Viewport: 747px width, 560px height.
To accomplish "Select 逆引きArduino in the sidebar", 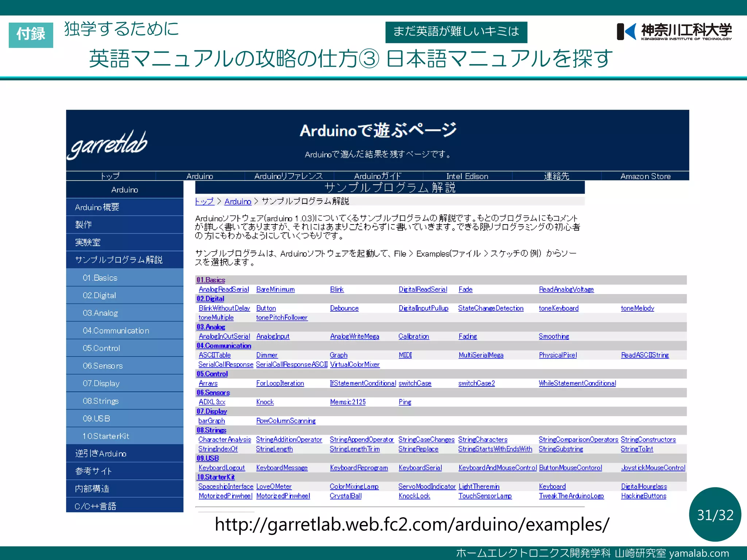I will pyautogui.click(x=125, y=454).
